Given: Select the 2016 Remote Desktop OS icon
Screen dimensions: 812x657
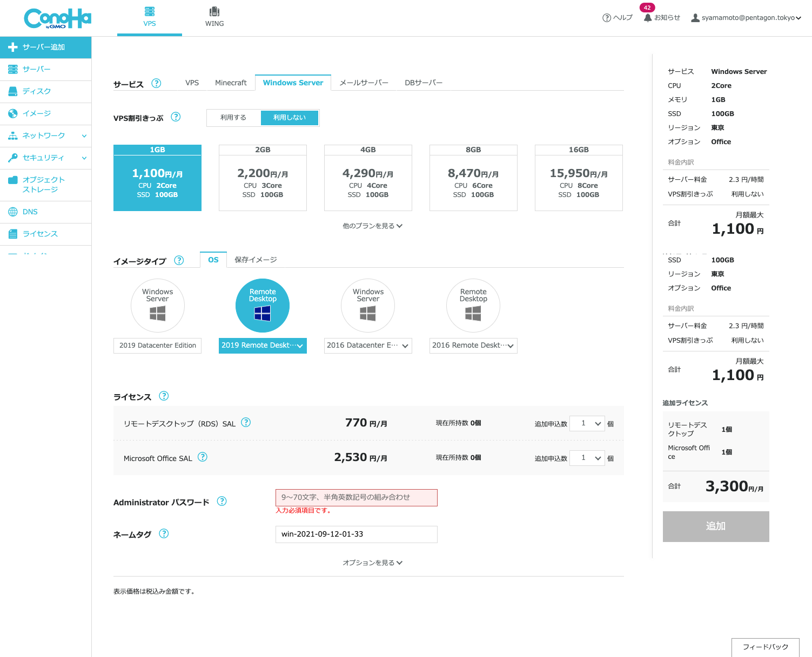Looking at the screenshot, I should tap(473, 306).
